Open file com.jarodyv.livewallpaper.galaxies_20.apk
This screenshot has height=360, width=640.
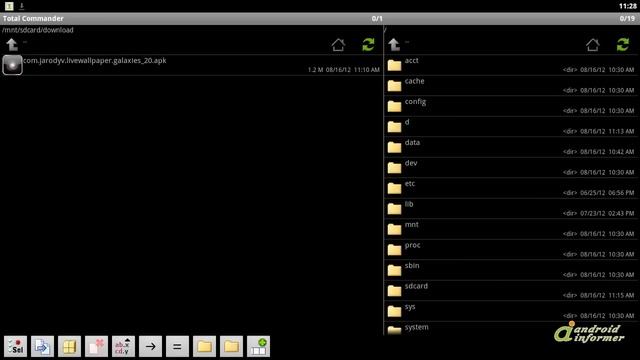tap(95, 60)
